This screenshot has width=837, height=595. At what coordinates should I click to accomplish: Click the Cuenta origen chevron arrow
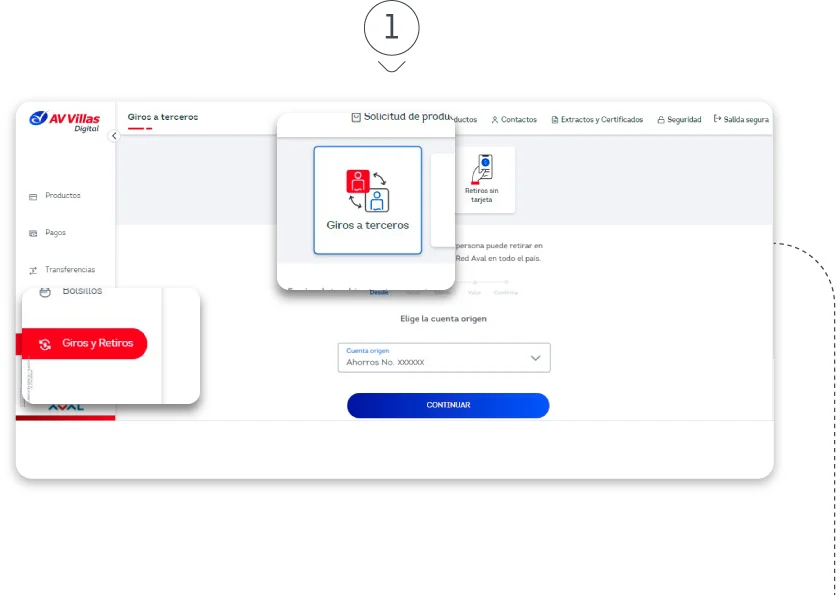[x=535, y=358]
